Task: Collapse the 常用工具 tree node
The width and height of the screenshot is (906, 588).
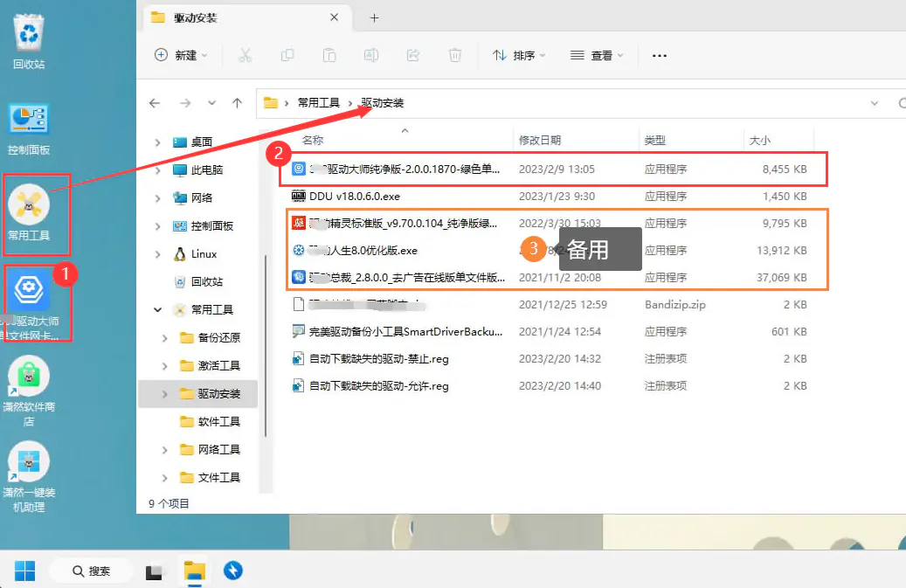Action: [157, 310]
